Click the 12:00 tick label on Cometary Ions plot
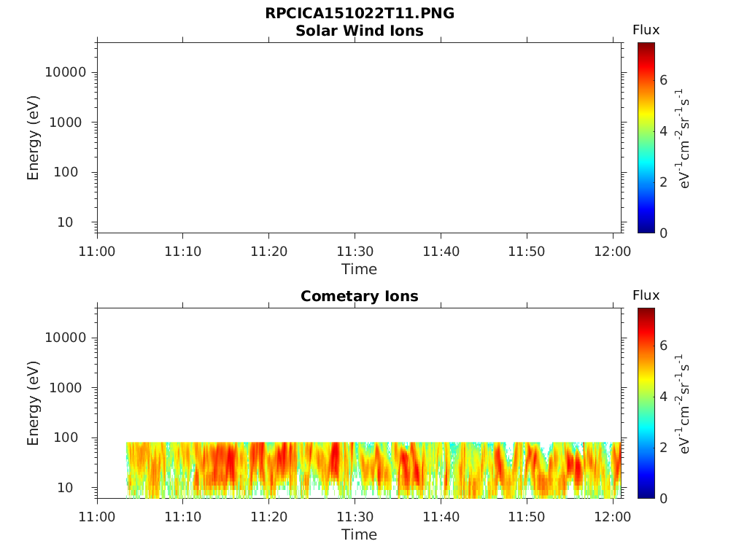The height and width of the screenshot is (560, 747). 613,517
